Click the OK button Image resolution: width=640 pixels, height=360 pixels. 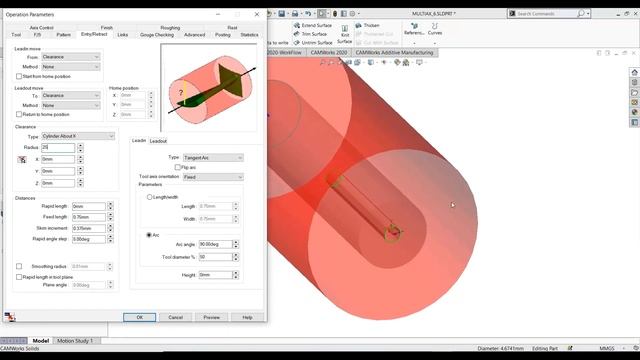pyautogui.click(x=140, y=318)
